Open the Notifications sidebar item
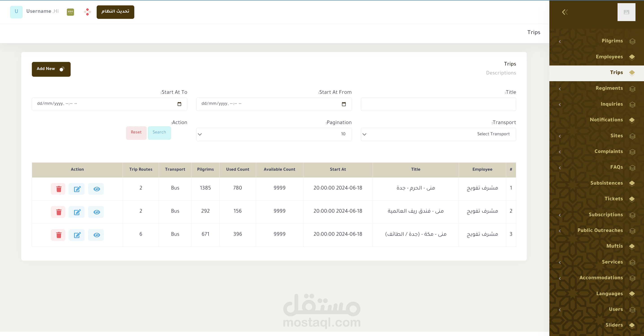The width and height of the screenshot is (644, 336). pyautogui.click(x=606, y=120)
